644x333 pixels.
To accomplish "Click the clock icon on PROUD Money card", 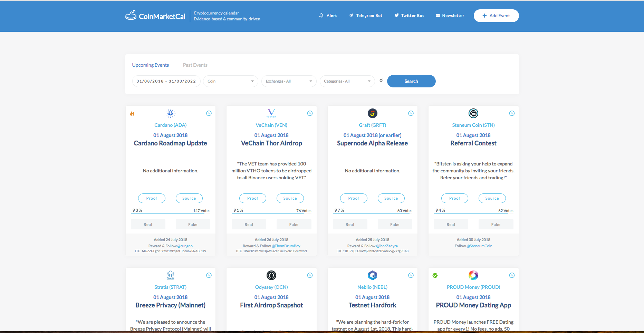I will click(x=512, y=275).
